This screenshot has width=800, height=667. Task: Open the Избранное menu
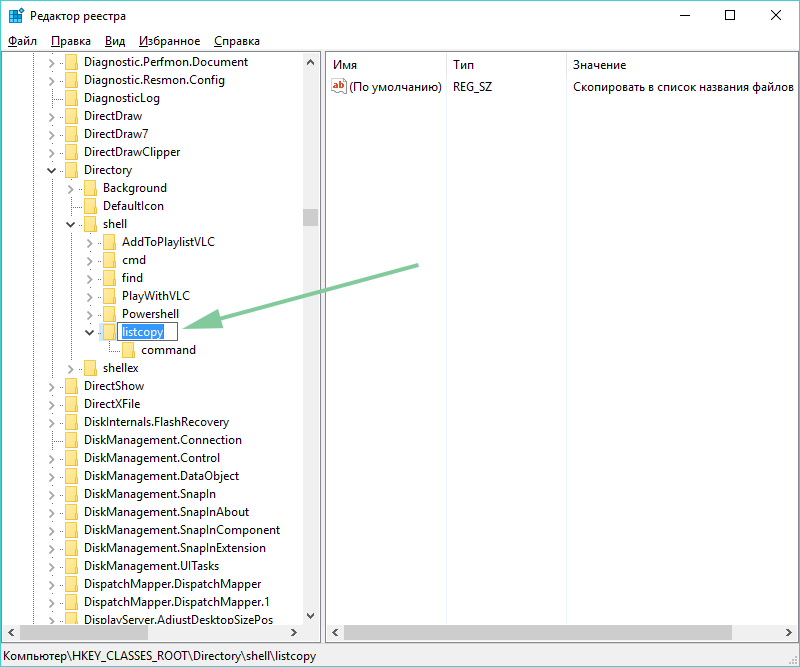click(169, 41)
